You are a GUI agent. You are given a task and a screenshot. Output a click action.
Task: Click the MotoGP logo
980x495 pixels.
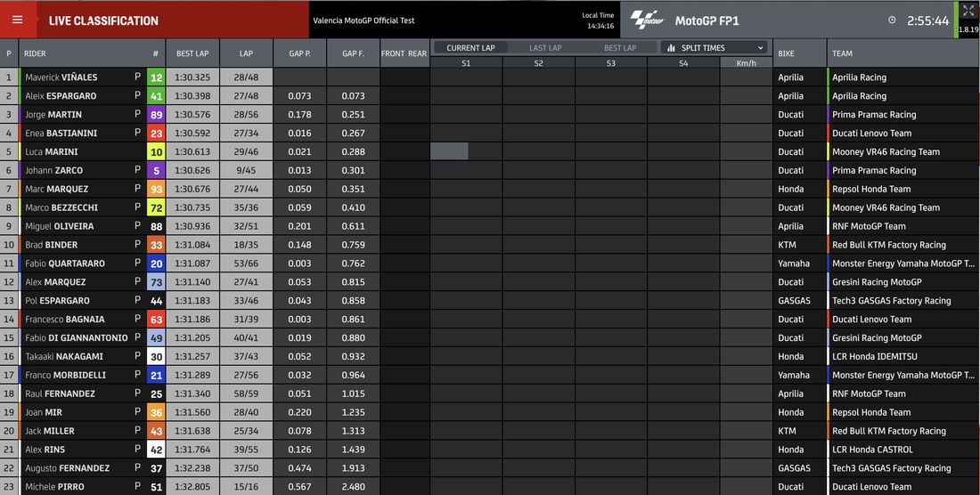(647, 20)
